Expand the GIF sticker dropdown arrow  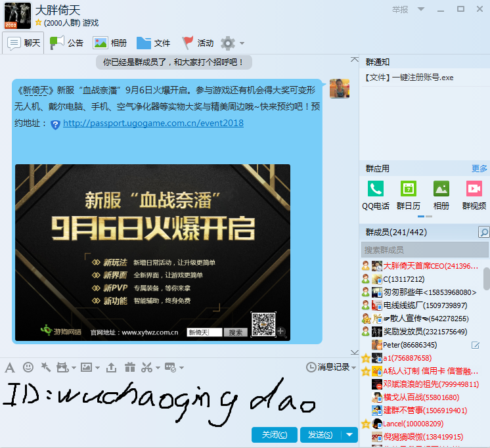tap(74, 368)
